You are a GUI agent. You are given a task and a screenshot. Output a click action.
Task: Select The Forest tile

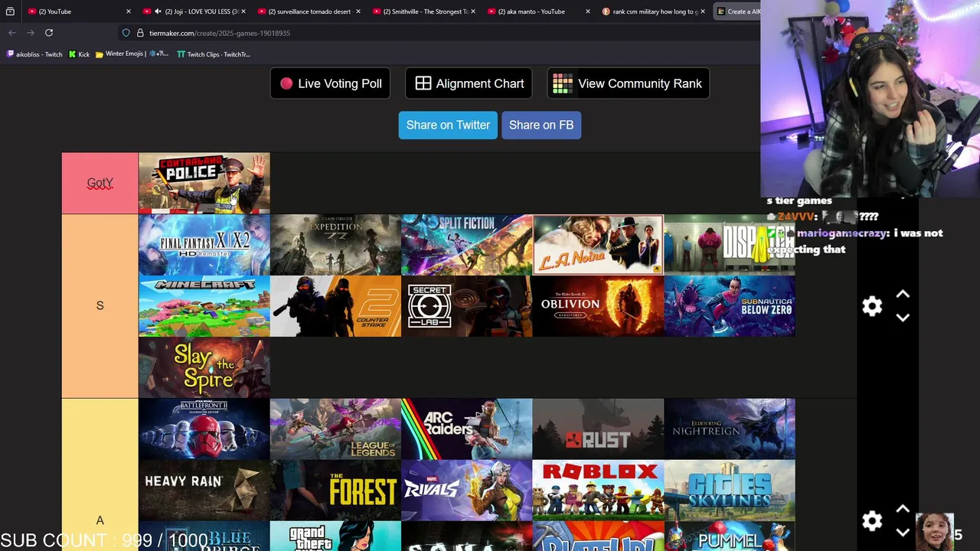click(335, 490)
